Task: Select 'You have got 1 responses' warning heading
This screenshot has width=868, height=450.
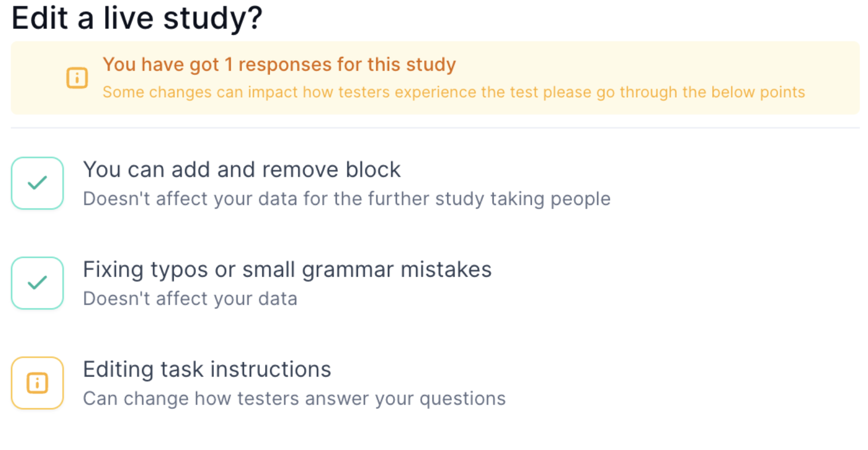Action: (279, 64)
